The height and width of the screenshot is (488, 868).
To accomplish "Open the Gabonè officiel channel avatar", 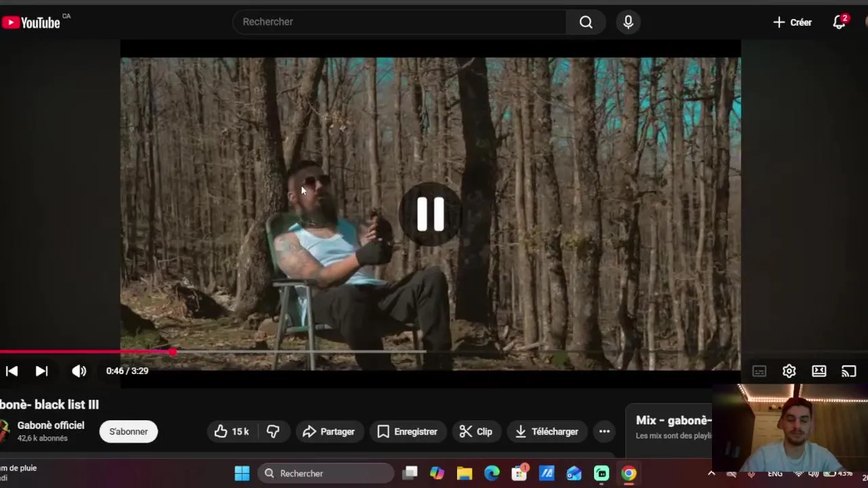I will pyautogui.click(x=4, y=431).
